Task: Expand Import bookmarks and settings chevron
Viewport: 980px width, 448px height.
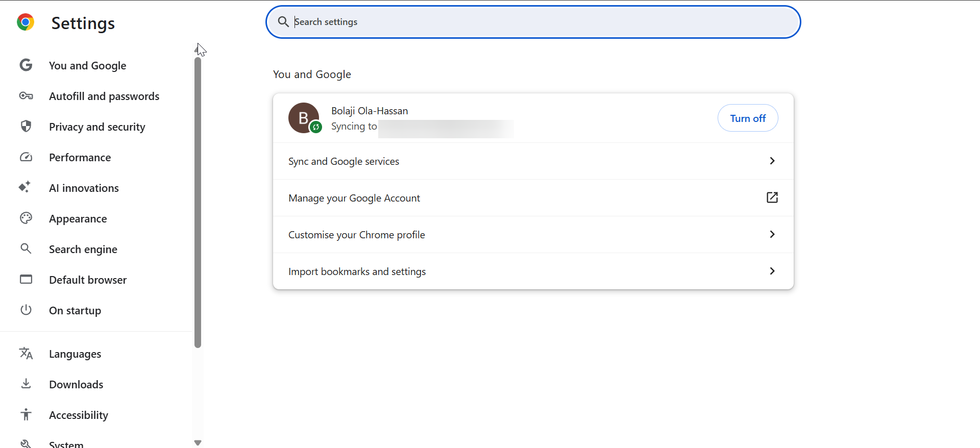Action: tap(772, 271)
